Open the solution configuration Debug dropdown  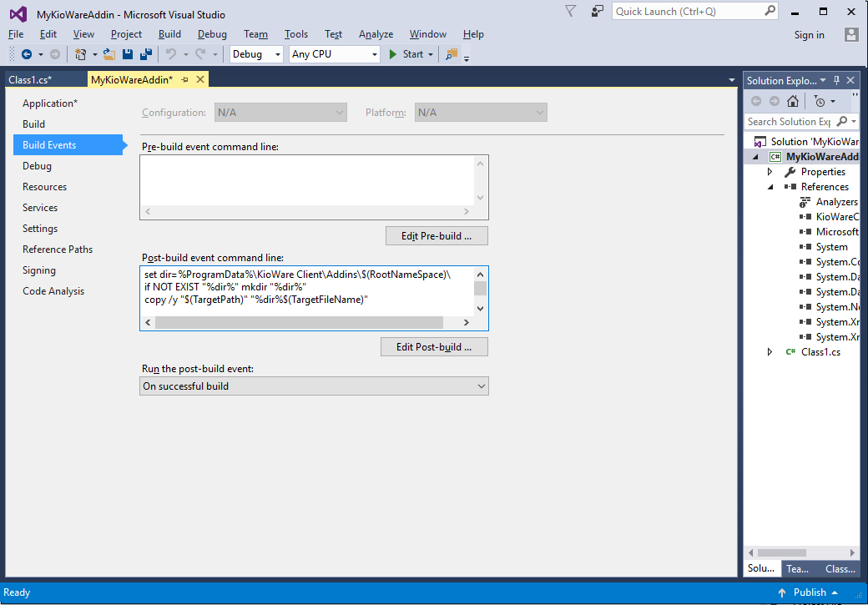[256, 54]
